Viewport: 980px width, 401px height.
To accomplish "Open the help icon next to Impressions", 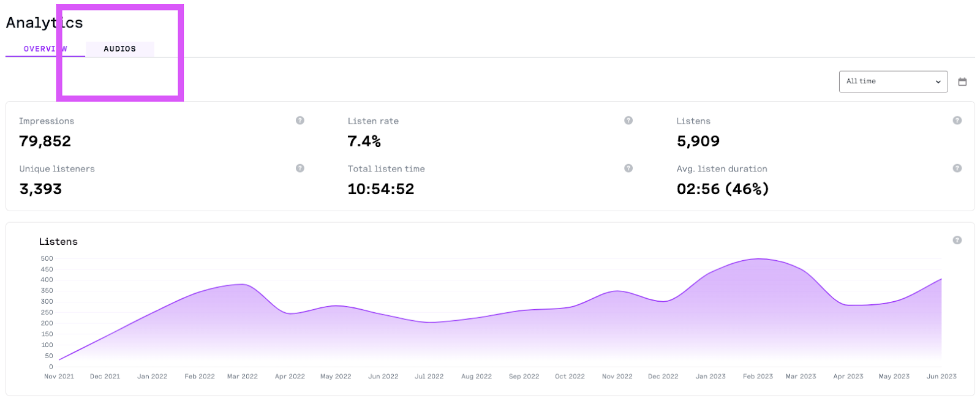I will (300, 121).
